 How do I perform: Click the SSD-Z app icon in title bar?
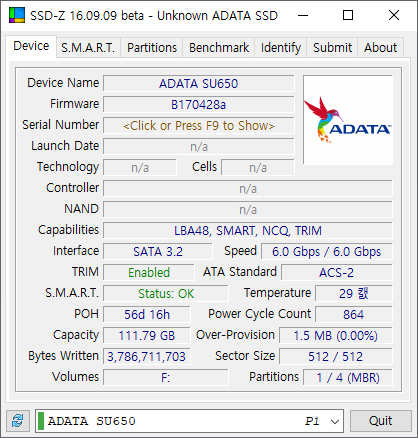17,15
